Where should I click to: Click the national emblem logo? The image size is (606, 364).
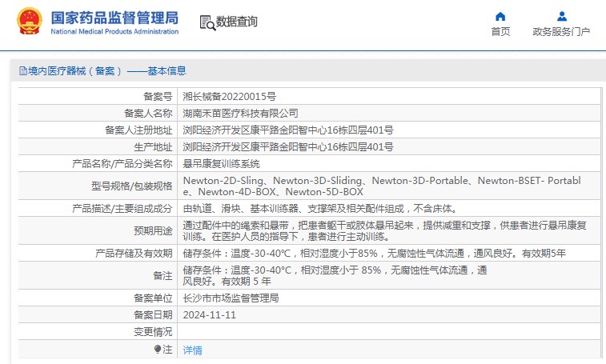(x=30, y=22)
